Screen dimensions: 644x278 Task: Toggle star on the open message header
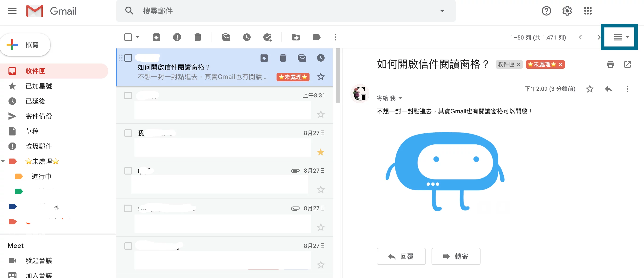(x=590, y=89)
